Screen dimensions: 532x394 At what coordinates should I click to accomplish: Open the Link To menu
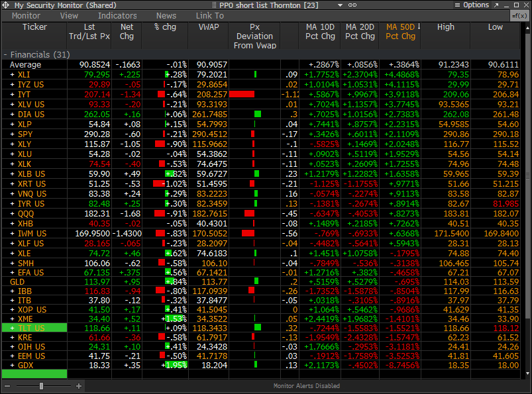click(209, 16)
